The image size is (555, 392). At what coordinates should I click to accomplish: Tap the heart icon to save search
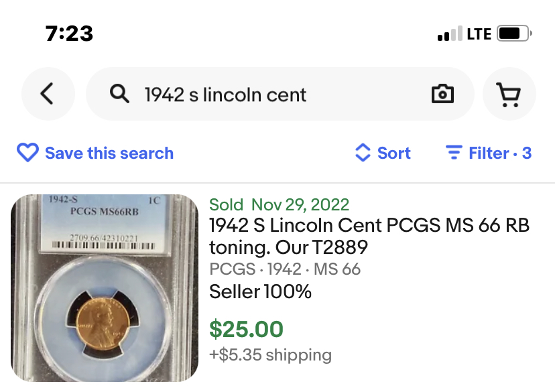27,153
